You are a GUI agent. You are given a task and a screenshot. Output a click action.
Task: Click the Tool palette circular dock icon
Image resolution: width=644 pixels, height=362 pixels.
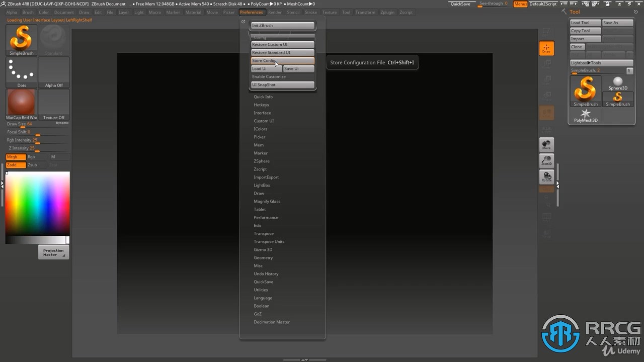pos(636,12)
